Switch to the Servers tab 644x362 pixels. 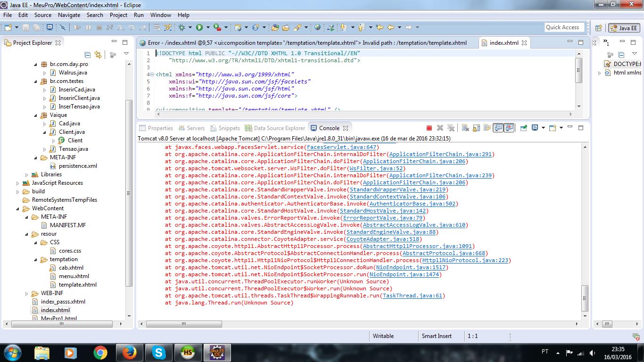[191, 128]
